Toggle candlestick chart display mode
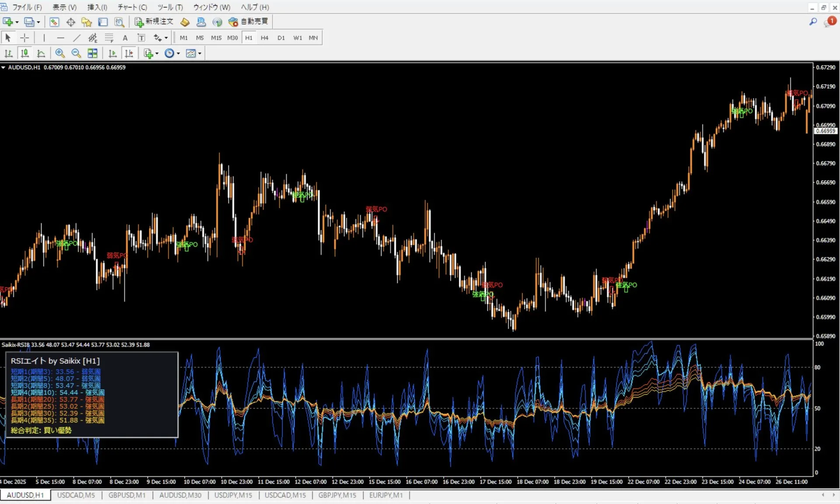Viewport: 840px width, 504px height. pos(25,53)
